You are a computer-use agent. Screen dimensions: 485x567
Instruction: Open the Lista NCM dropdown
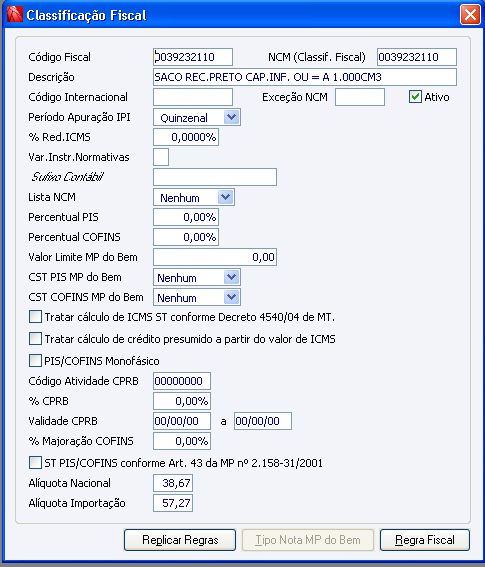pos(225,197)
